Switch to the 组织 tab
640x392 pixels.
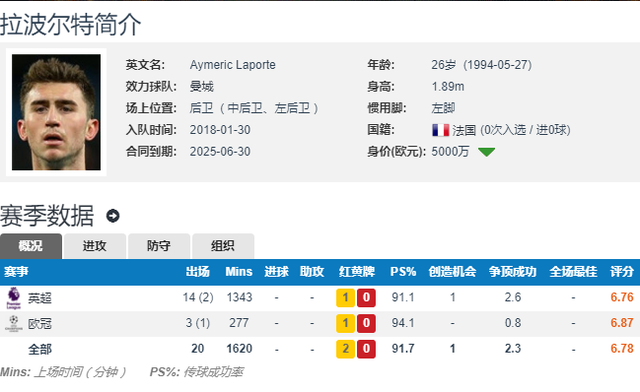point(223,246)
